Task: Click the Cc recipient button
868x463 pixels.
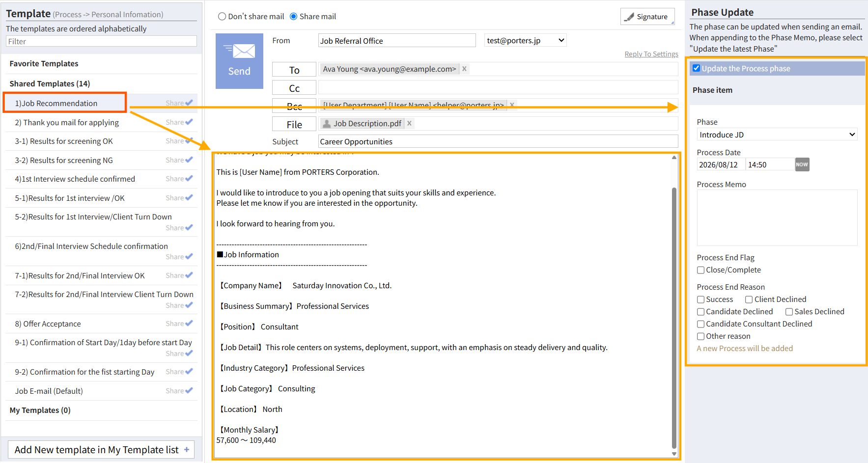Action: click(x=294, y=88)
